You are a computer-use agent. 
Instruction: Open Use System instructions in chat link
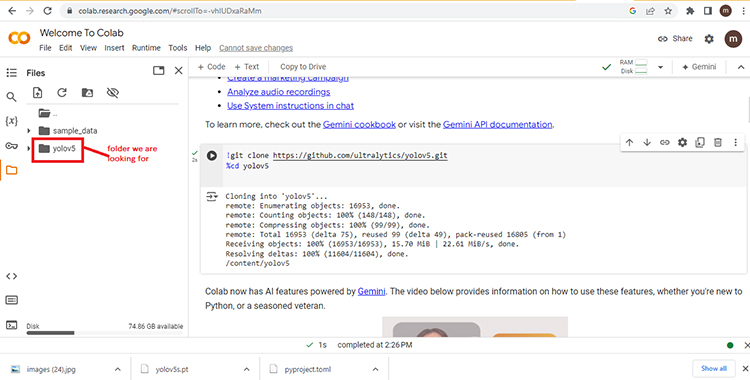tap(291, 106)
